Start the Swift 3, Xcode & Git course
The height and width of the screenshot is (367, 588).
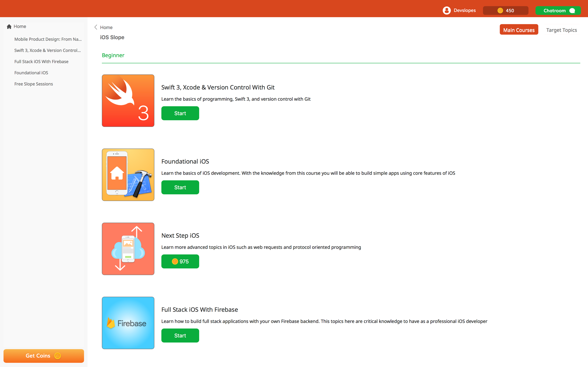(180, 113)
